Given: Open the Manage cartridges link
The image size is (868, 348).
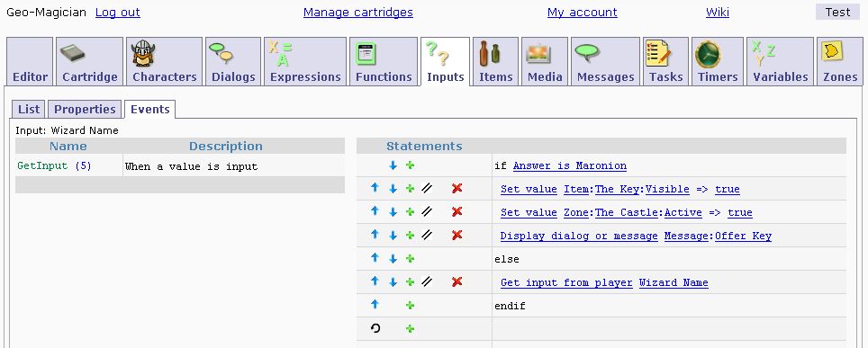Looking at the screenshot, I should tap(358, 13).
